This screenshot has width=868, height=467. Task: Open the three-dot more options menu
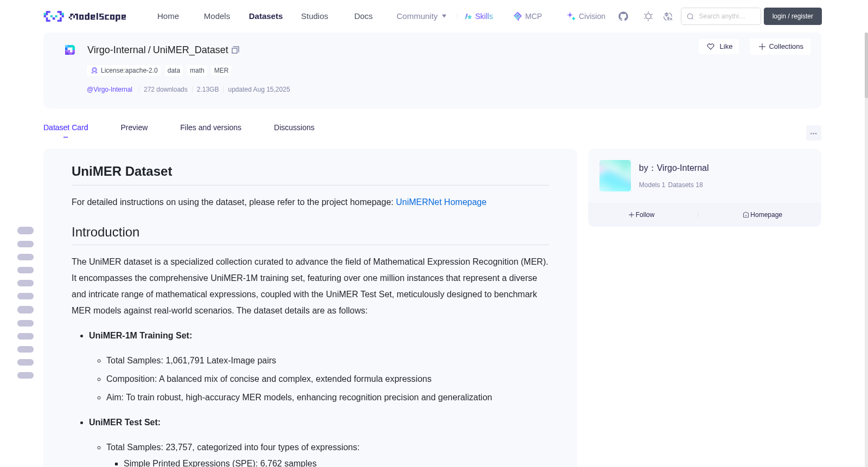coord(813,133)
